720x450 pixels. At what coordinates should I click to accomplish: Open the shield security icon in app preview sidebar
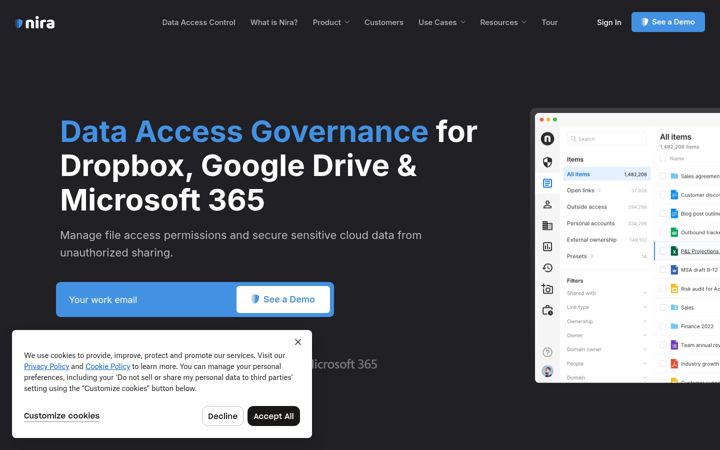[x=547, y=162]
